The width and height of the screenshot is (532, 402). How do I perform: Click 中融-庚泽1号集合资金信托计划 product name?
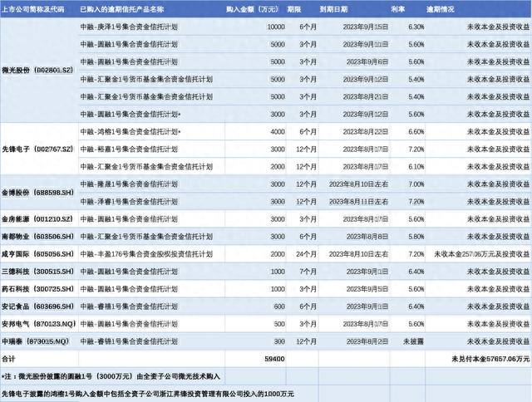pyautogui.click(x=129, y=27)
